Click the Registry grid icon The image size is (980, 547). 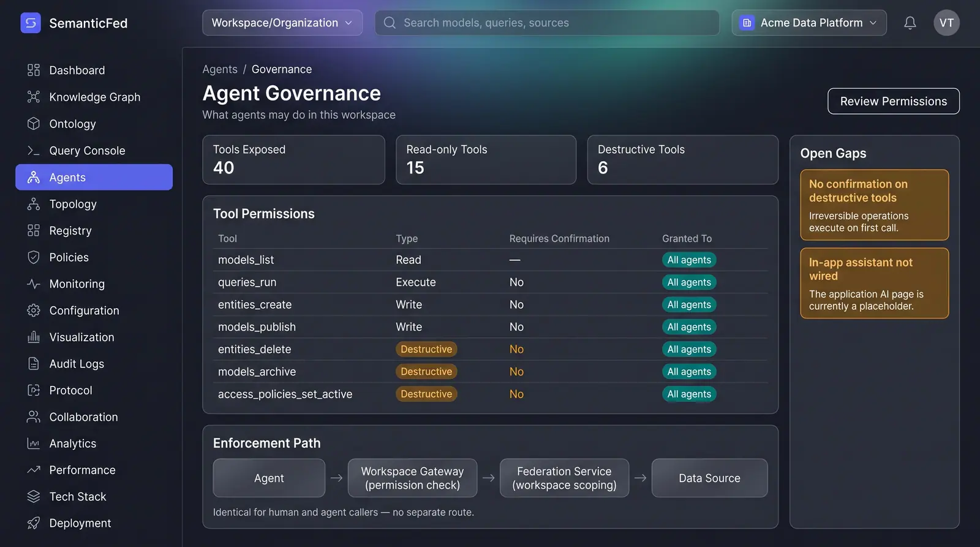34,230
